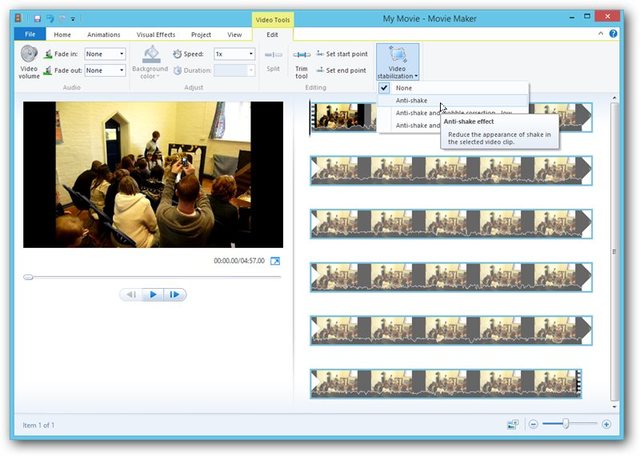This screenshot has height=456, width=640.
Task: Click the zoom time scale slider handle
Action: (566, 424)
